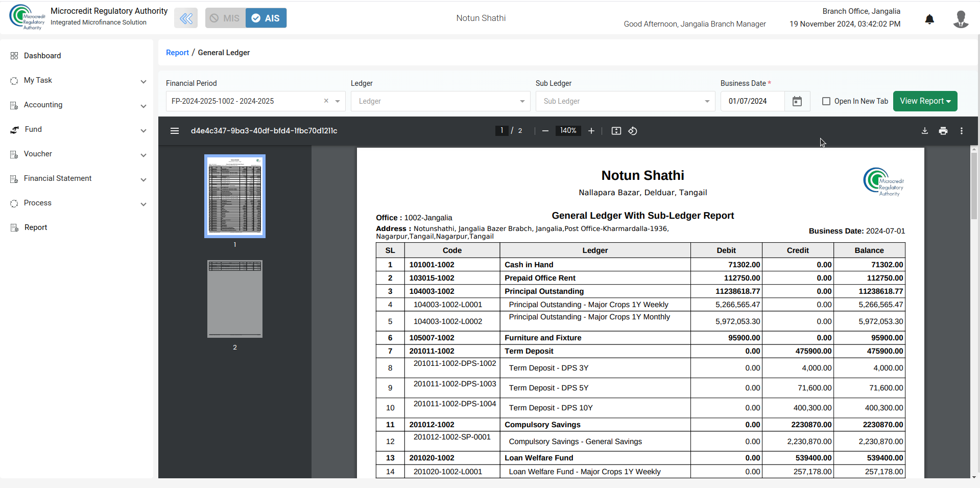
Task: Open the Dashboard menu item
Action: pos(42,56)
